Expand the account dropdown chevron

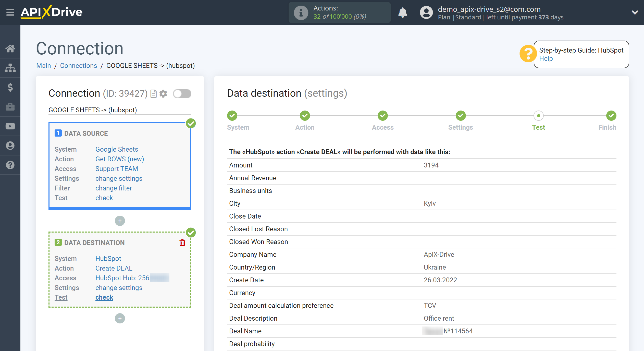click(635, 12)
